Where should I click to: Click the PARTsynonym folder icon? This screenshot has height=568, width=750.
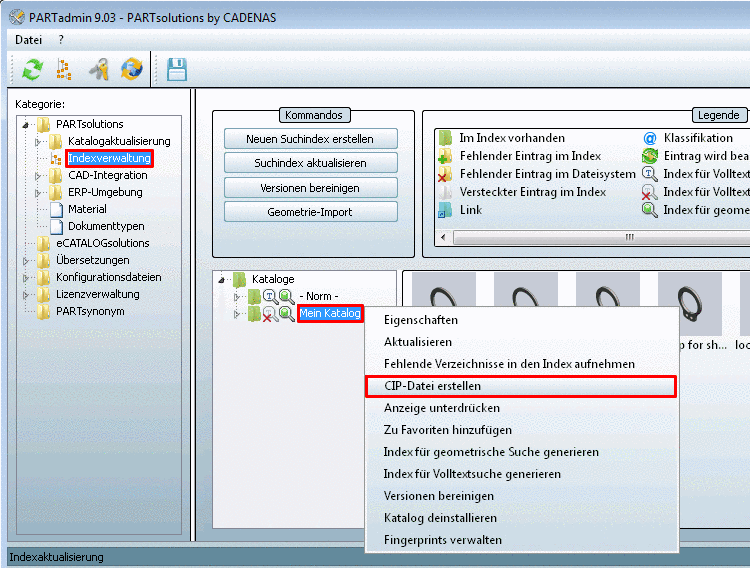44,311
